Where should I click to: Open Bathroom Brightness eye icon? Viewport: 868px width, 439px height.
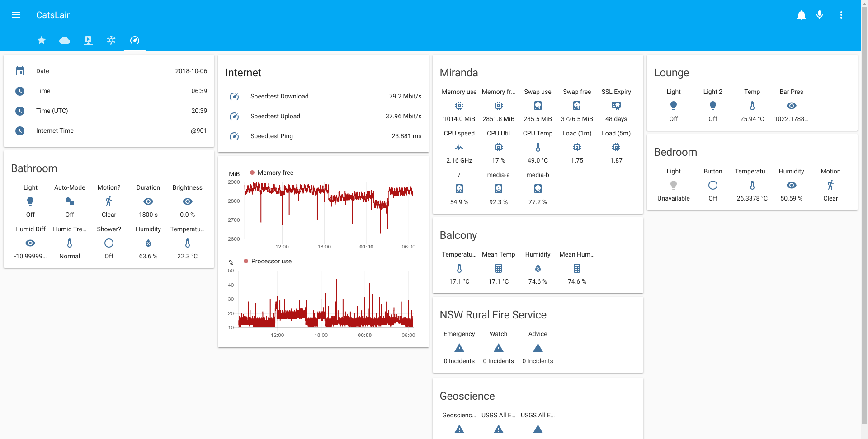188,201
